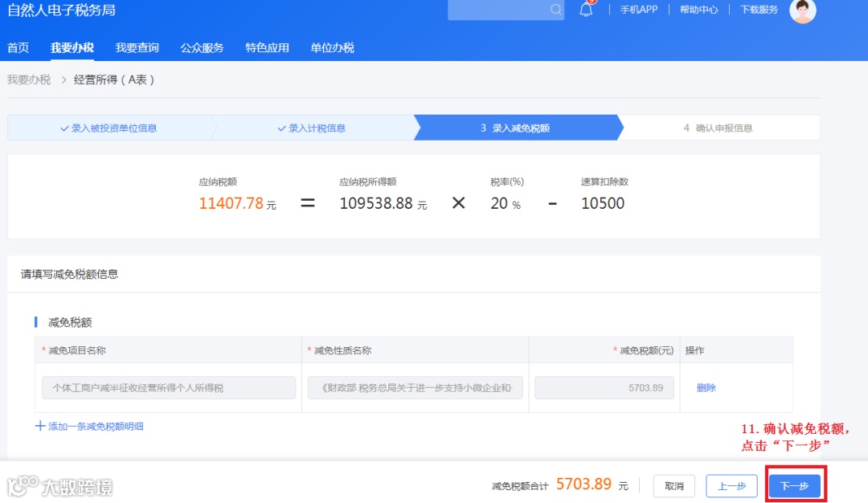The image size is (868, 503).
Task: Open the 特色应用 tab
Action: pos(267,47)
